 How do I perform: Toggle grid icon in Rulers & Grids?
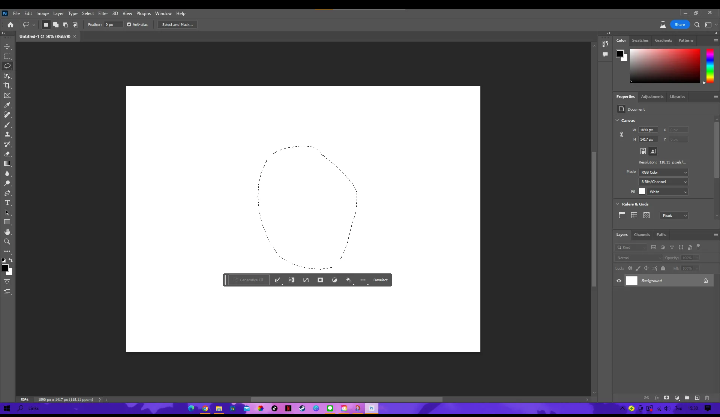pos(634,215)
